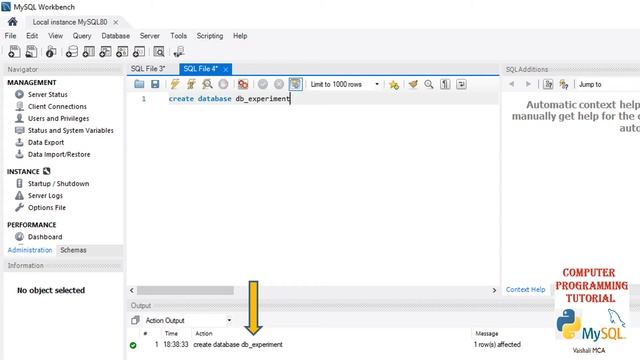This screenshot has width=640, height=360.
Task: Commit the current transaction
Action: [x=263, y=84]
